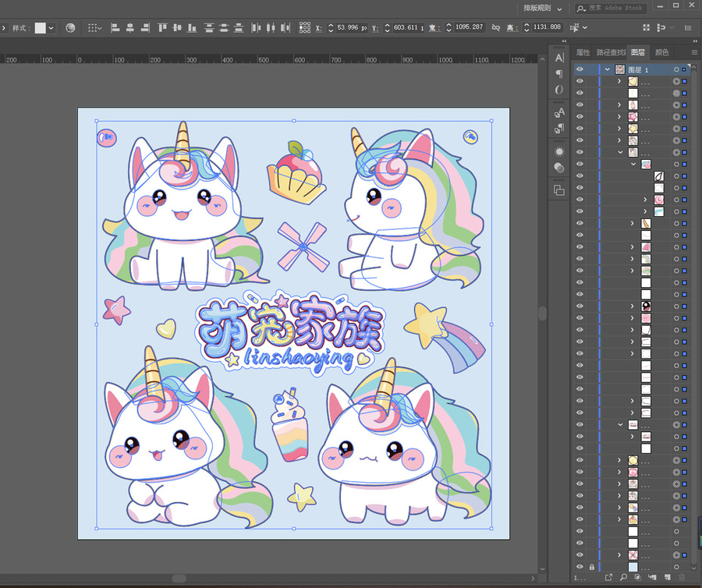Click horizontal distribute center icon
The width and height of the screenshot is (702, 588).
click(271, 28)
